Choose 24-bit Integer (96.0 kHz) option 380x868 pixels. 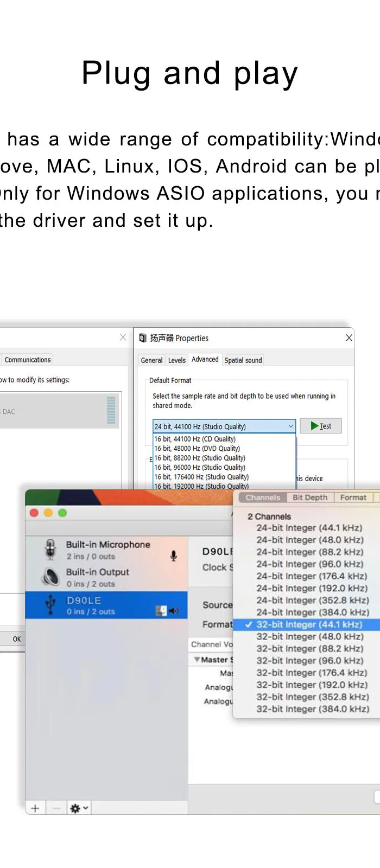point(309,564)
